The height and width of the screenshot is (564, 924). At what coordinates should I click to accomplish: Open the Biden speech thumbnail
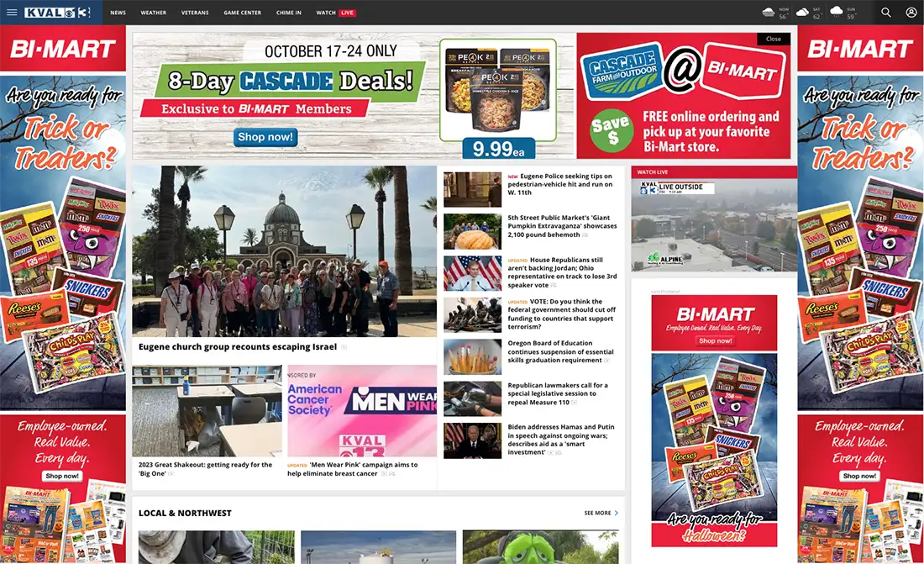click(473, 440)
